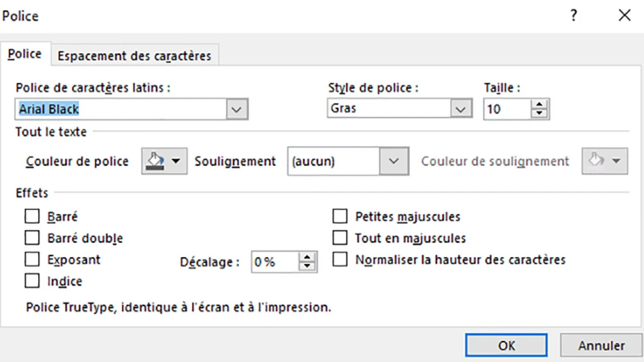Select the Police tab
Screen dimensions: 644x362
click(x=25, y=54)
